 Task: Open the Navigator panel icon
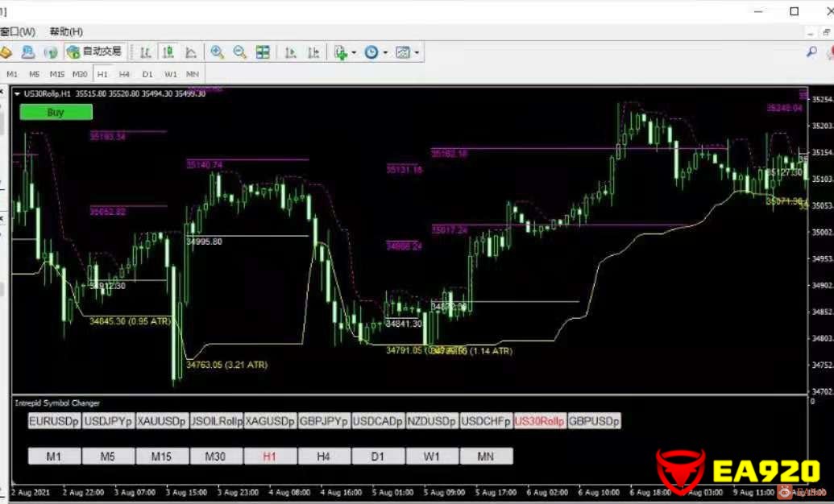(28, 52)
